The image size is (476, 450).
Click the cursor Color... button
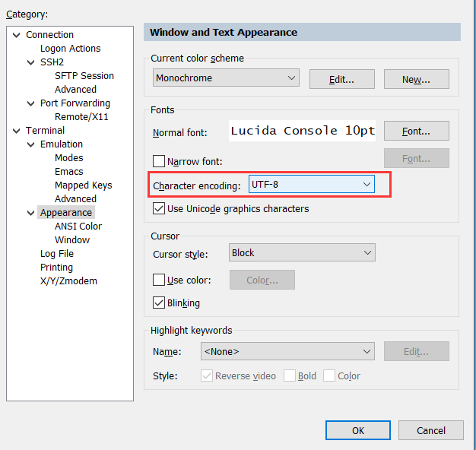(x=262, y=280)
